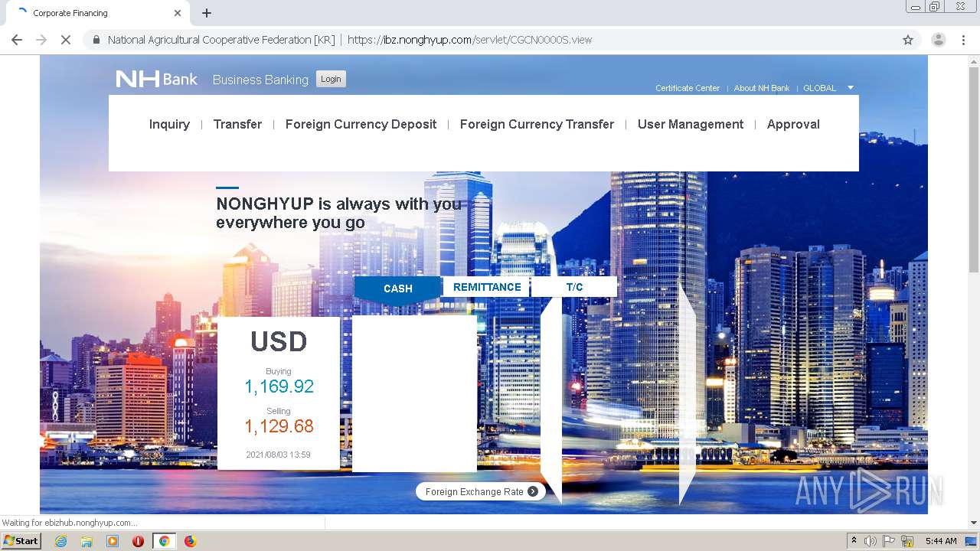Viewport: 980px width, 551px height.
Task: Open the Chrome profile avatar menu
Action: pos(938,40)
